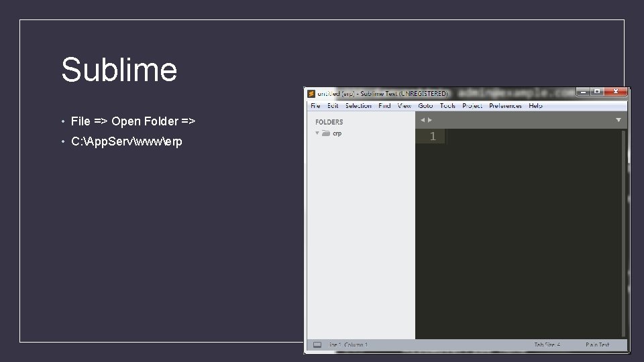Screen dimensions: 644x362
Task: Open the Selection menu
Action: click(358, 106)
